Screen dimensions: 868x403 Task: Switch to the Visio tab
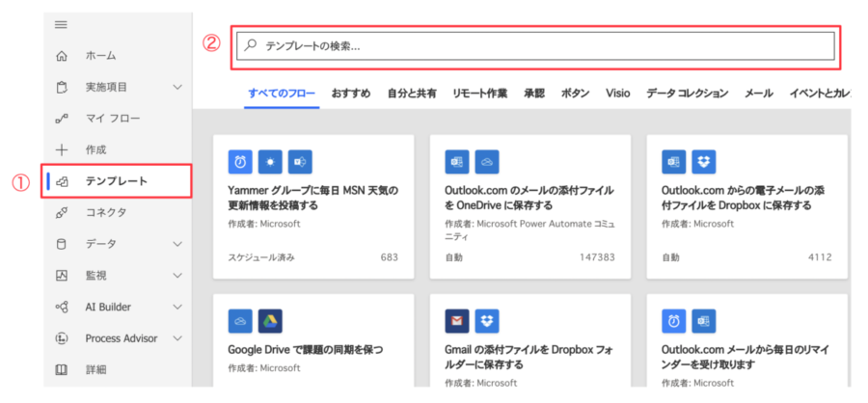pyautogui.click(x=618, y=93)
